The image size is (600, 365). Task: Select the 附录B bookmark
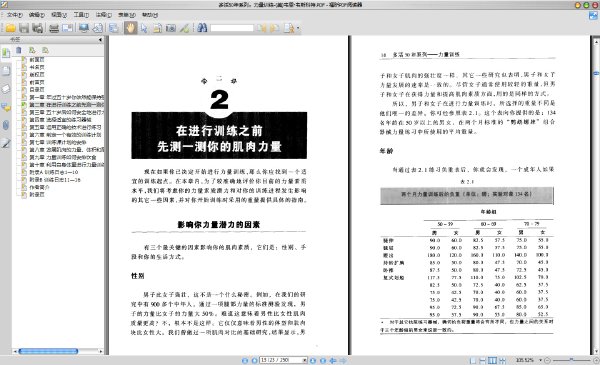[x=55, y=179]
